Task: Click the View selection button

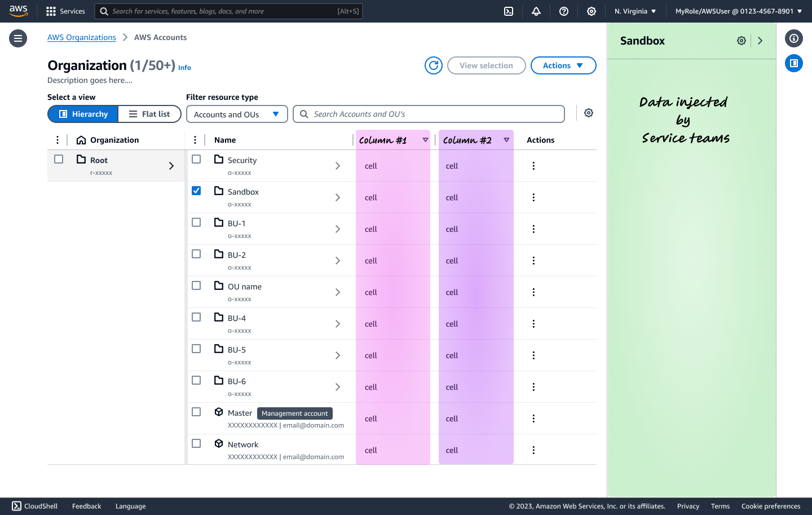Action: click(487, 65)
